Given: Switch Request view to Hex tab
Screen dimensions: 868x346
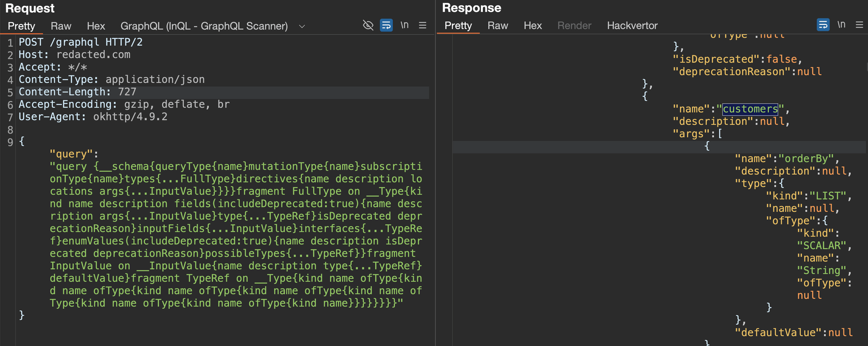Looking at the screenshot, I should (x=96, y=26).
